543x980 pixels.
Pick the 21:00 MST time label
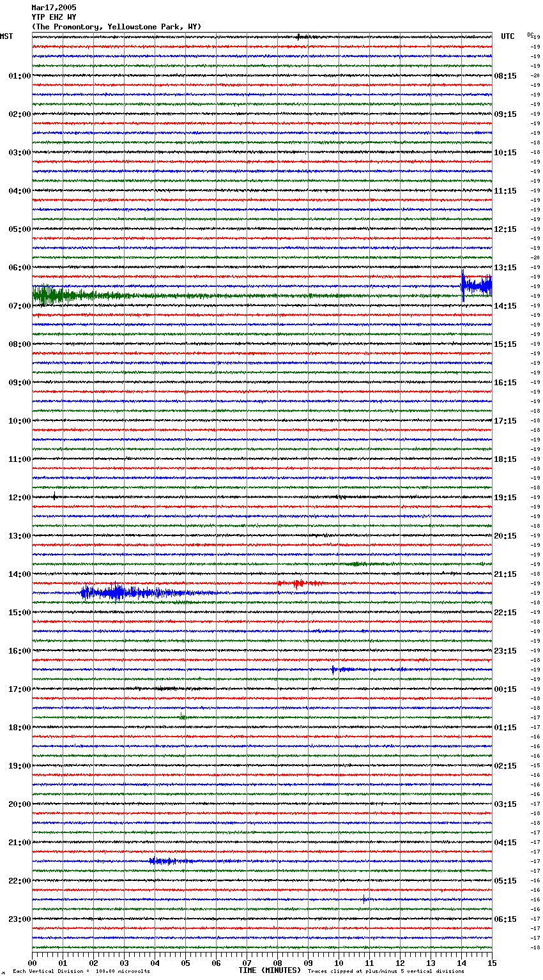click(19, 843)
